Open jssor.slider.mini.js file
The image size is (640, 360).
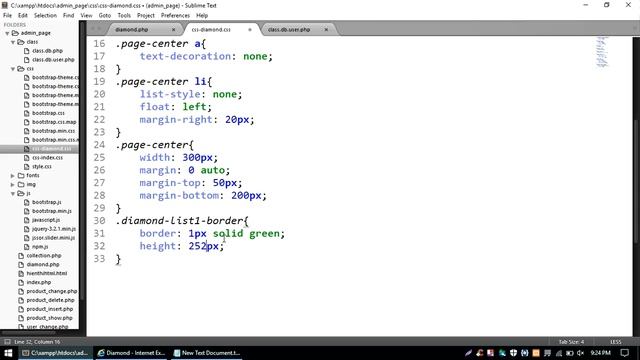[x=53, y=238]
